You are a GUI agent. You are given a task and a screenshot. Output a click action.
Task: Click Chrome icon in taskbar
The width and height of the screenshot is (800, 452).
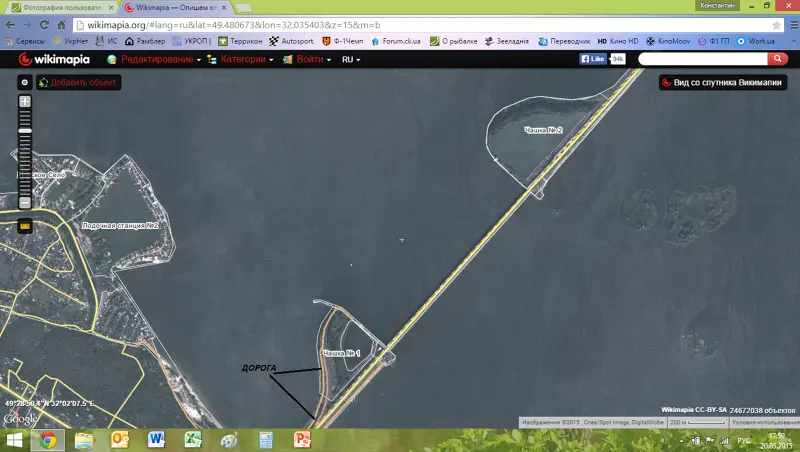point(48,440)
